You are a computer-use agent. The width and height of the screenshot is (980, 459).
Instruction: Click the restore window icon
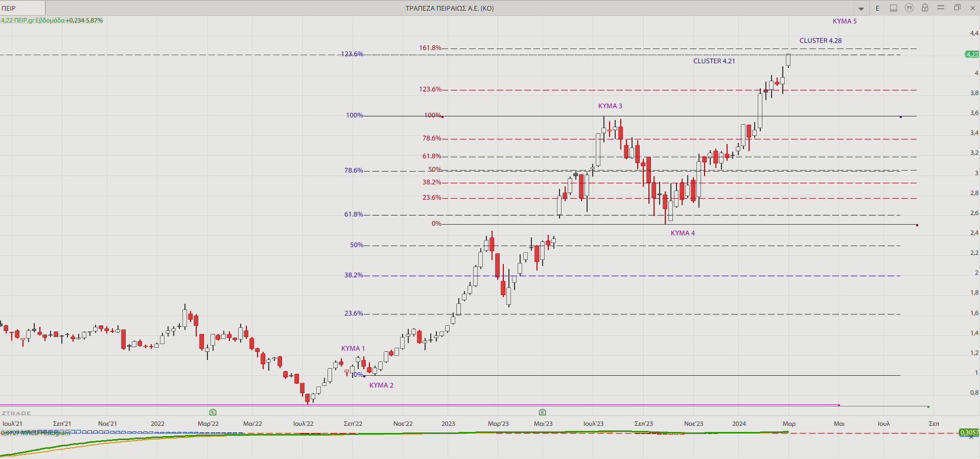[x=957, y=8]
